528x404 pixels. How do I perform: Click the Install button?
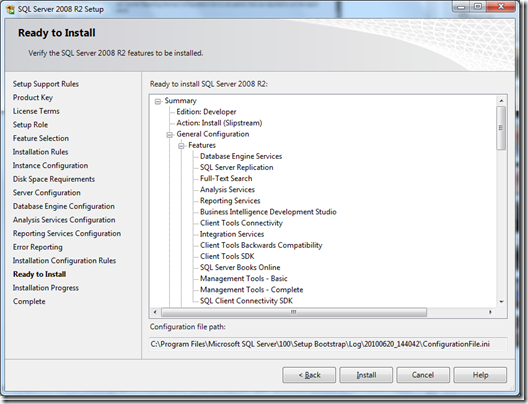tap(366, 375)
